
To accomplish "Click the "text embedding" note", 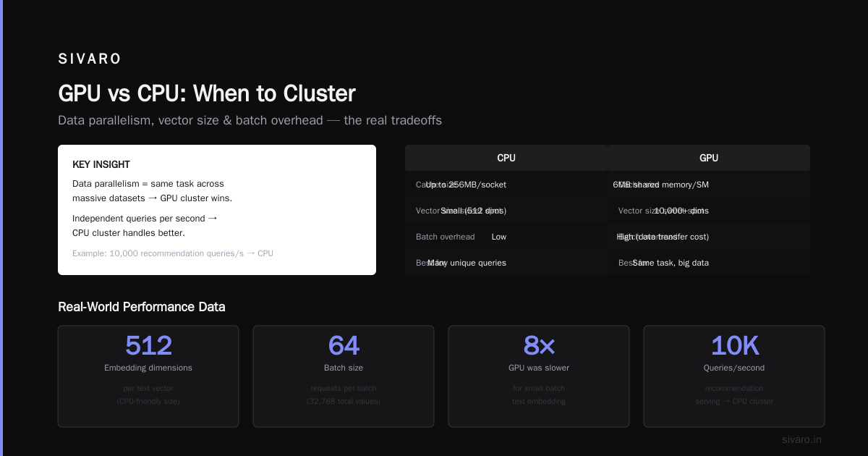I will point(539,401).
